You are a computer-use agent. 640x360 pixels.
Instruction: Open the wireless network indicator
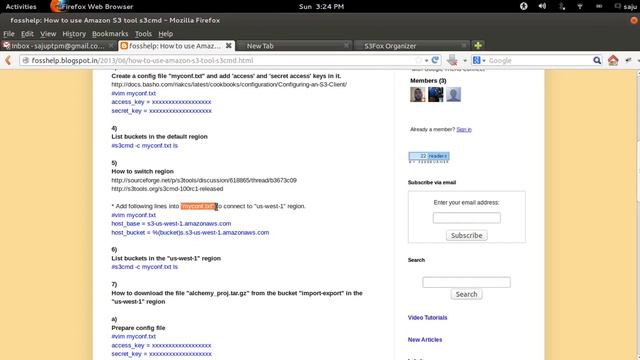[x=580, y=6]
